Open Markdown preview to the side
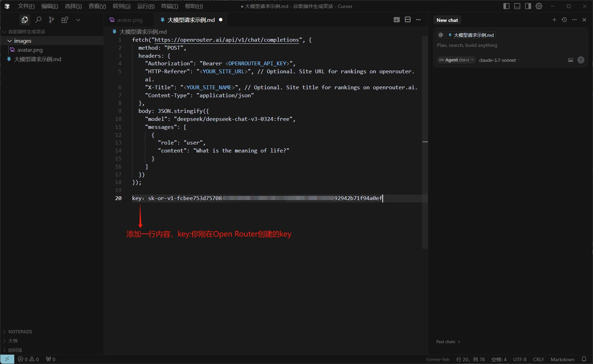593x364 pixels. click(x=397, y=20)
